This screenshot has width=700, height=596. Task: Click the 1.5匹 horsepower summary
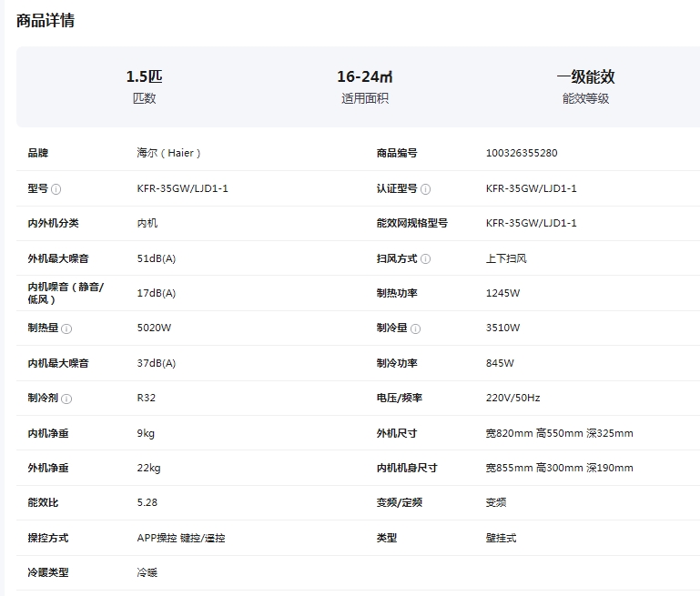point(144,86)
